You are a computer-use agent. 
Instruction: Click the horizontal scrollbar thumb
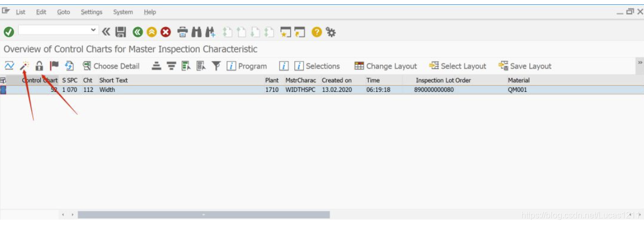(204, 215)
